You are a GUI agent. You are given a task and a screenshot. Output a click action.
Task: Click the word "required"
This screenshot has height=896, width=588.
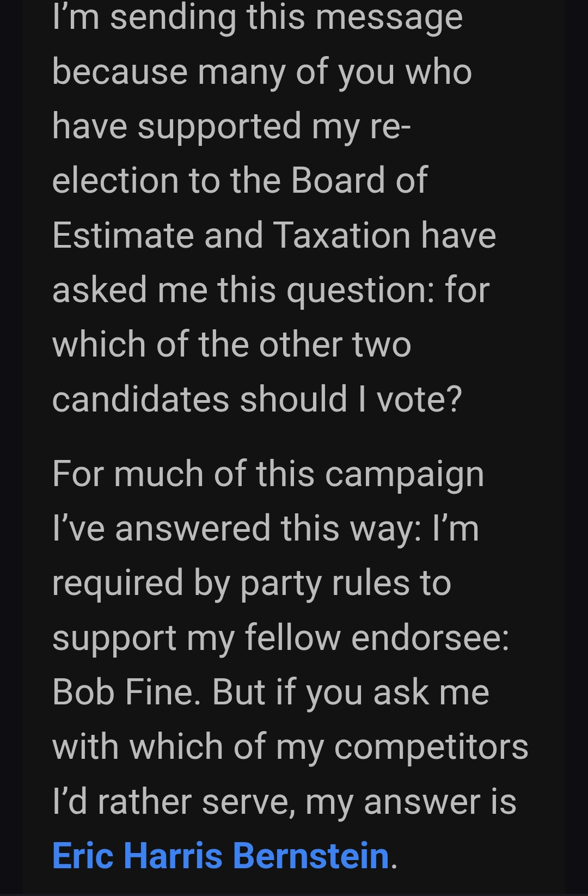[x=118, y=583]
